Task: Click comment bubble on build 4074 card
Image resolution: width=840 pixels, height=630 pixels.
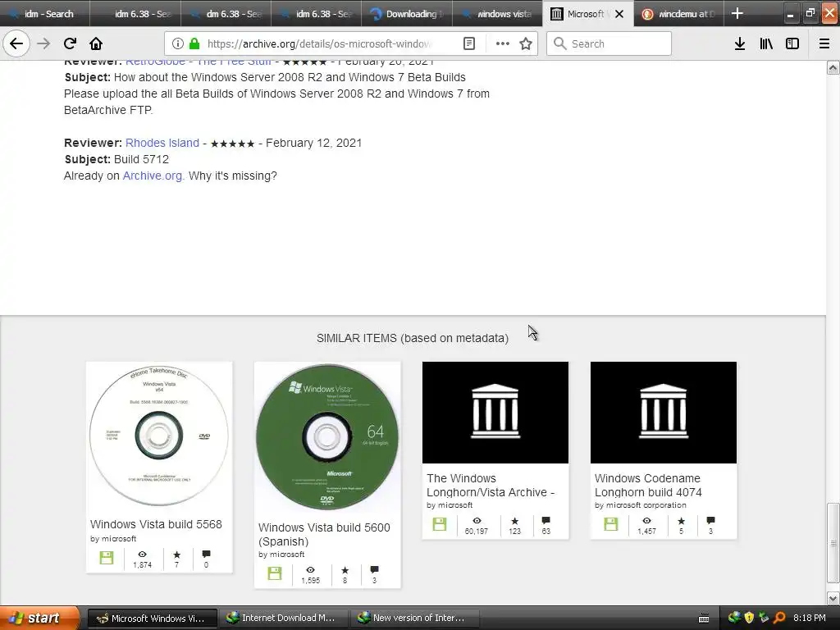Action: point(711,520)
